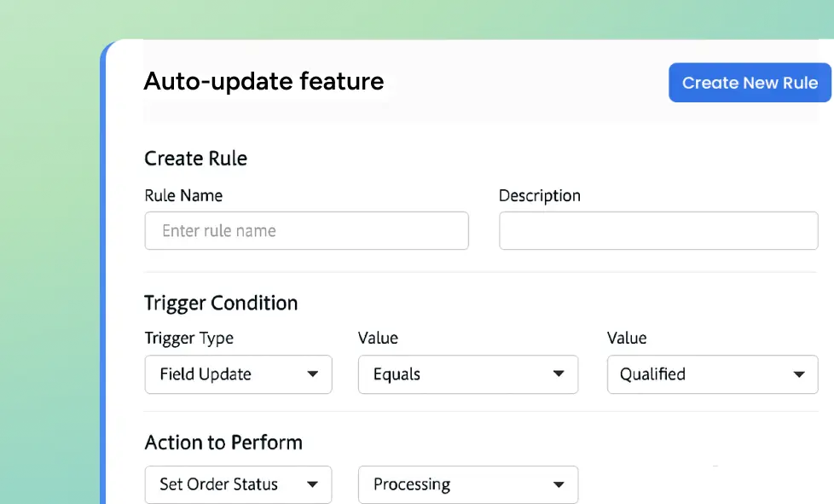The height and width of the screenshot is (504, 834).
Task: Click the Create Rule section heading
Action: coord(195,159)
